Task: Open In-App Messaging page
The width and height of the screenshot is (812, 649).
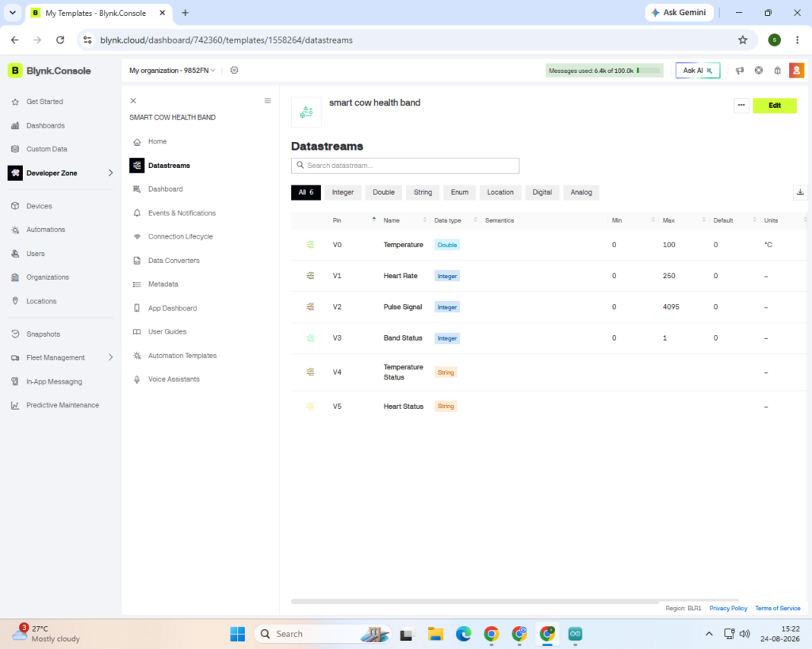Action: tap(54, 382)
